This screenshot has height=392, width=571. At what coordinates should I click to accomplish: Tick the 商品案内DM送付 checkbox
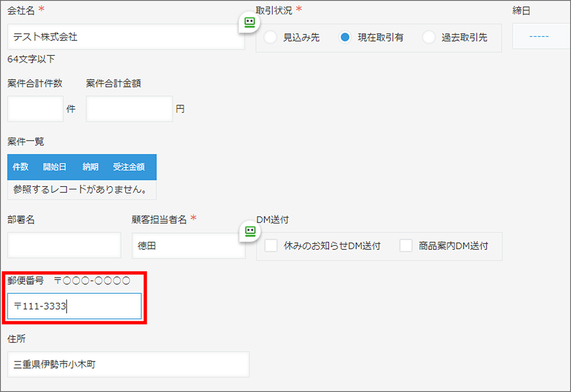click(406, 246)
